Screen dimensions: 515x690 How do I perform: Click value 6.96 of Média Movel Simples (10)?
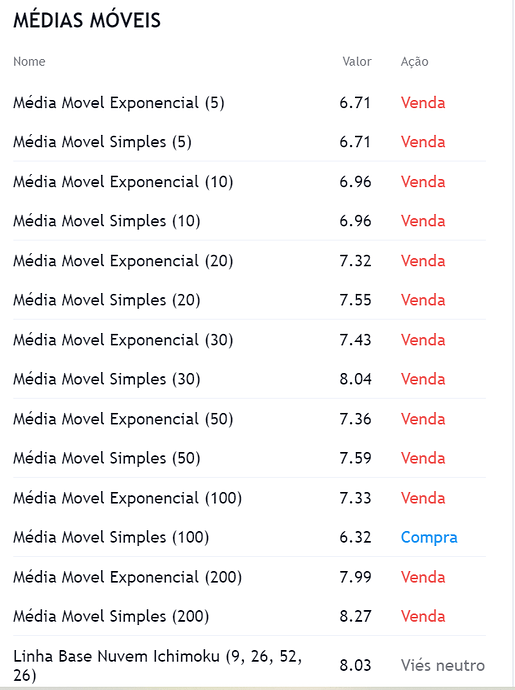[355, 221]
